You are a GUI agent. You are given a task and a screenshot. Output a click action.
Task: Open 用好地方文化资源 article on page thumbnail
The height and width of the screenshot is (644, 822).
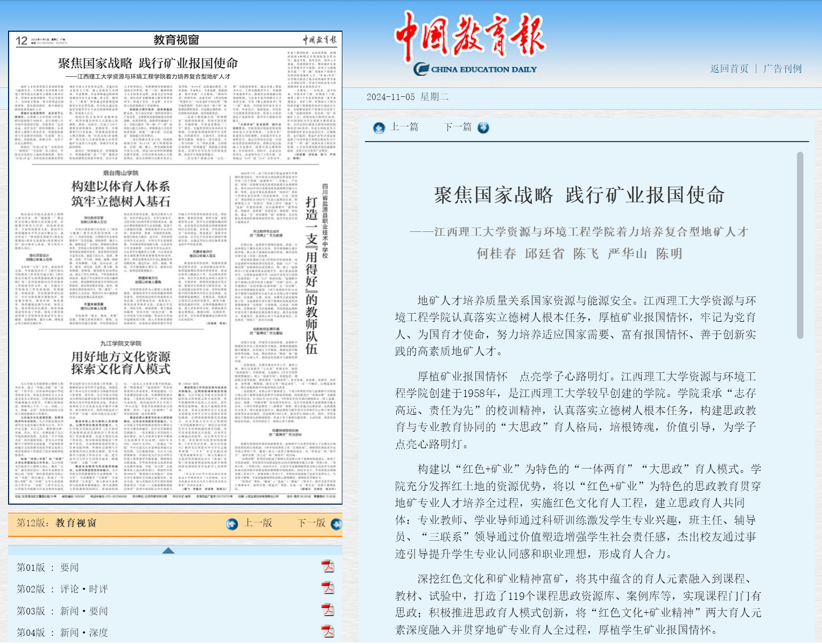[121, 363]
